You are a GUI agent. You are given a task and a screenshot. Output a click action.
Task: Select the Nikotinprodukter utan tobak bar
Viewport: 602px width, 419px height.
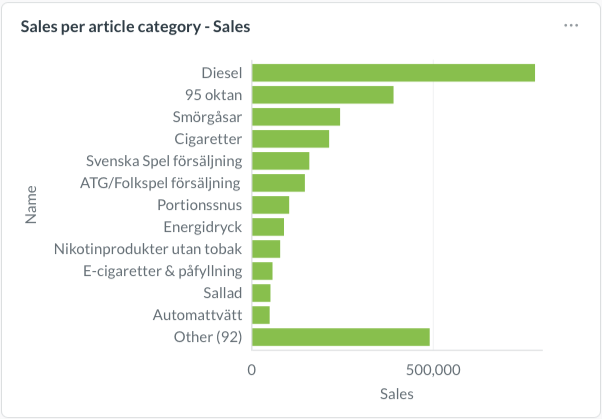[x=266, y=249]
